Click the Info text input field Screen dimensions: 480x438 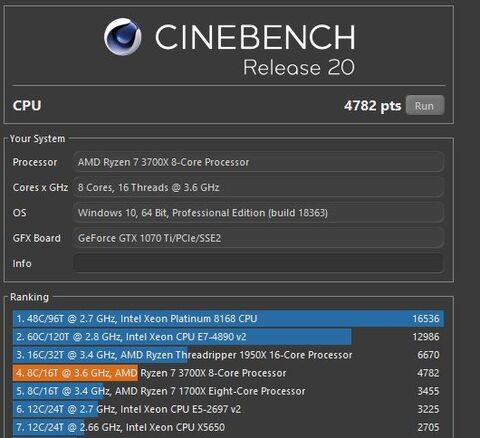click(258, 263)
